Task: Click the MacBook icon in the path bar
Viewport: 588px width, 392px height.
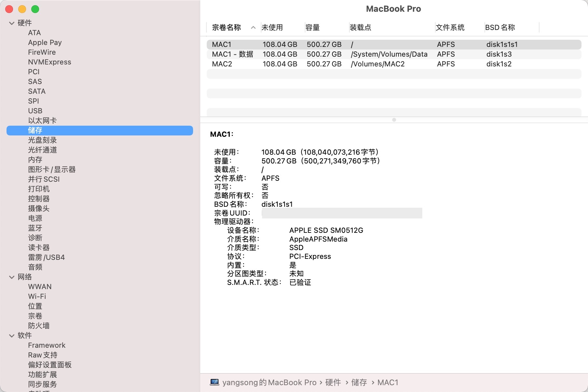Action: [x=214, y=382]
